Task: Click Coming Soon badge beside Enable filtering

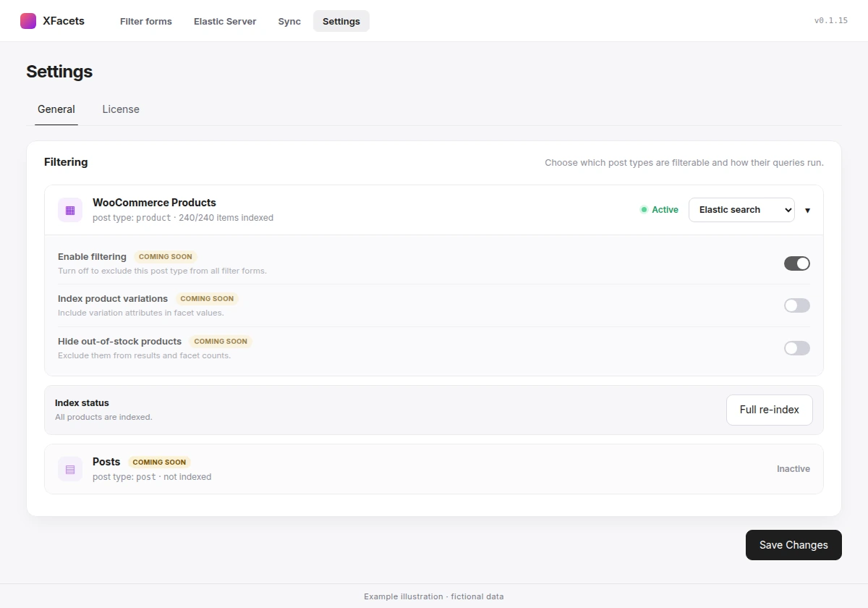Action: [x=166, y=257]
